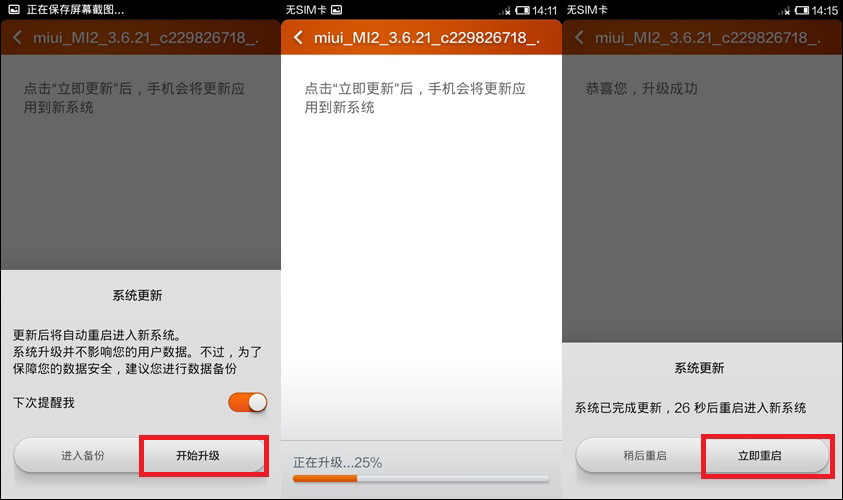Tap the 26 秒后重启 countdown message

[x=690, y=408]
